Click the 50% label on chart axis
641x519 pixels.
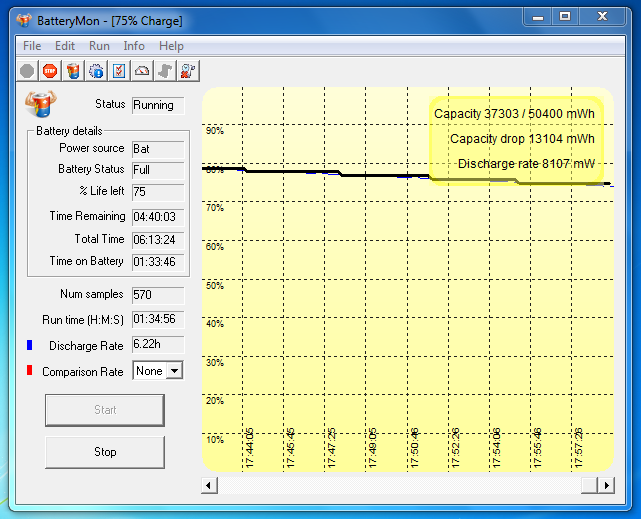[215, 286]
